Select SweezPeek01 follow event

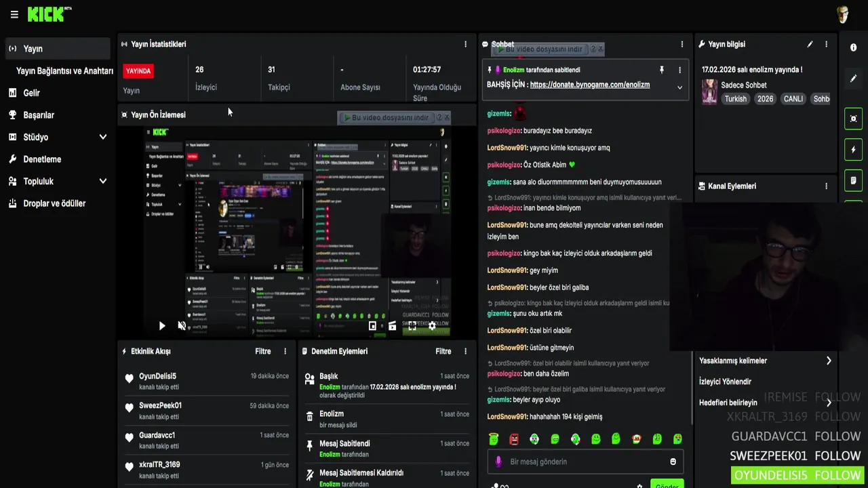coord(207,411)
